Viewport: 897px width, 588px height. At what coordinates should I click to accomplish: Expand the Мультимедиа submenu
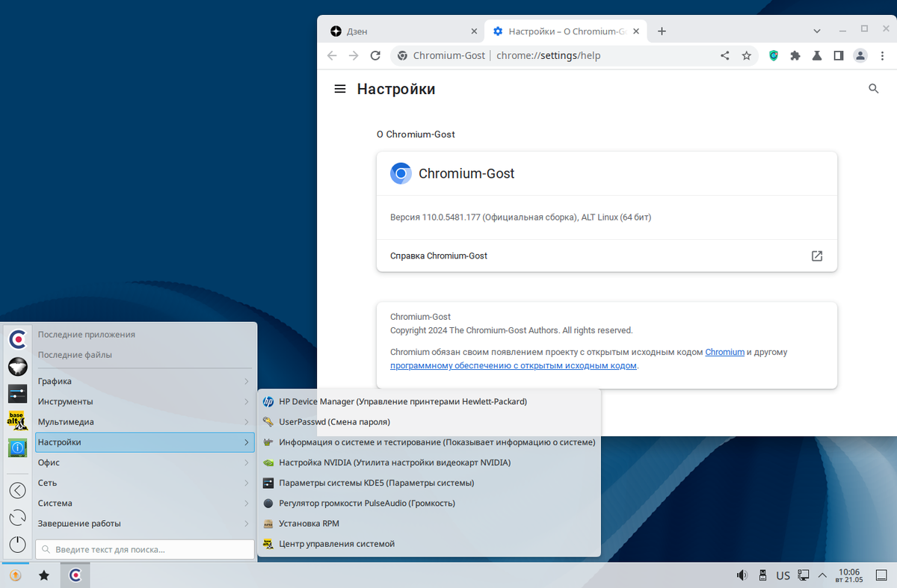pyautogui.click(x=144, y=421)
